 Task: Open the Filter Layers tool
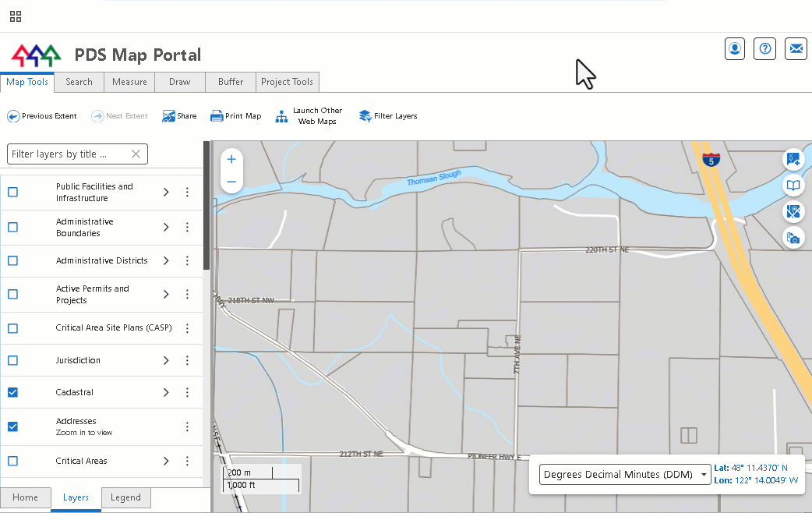coord(388,116)
